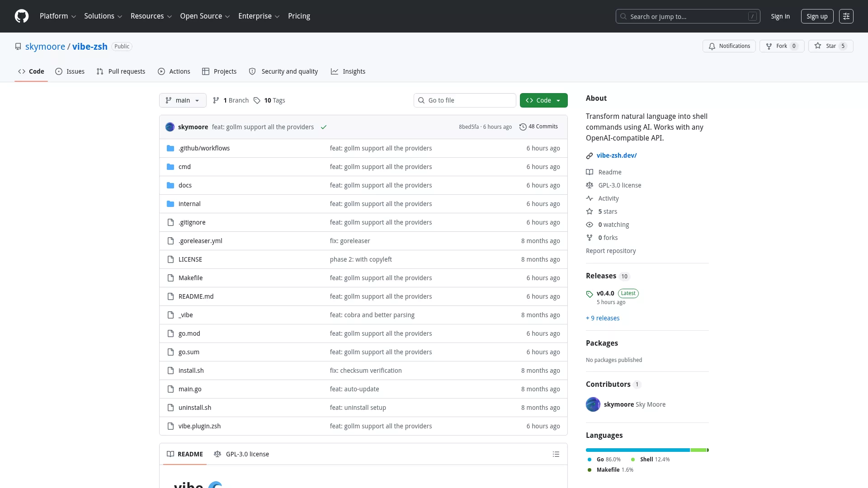Image resolution: width=868 pixels, height=488 pixels.
Task: Open the command palette icon next to Sign up
Action: click(846, 16)
